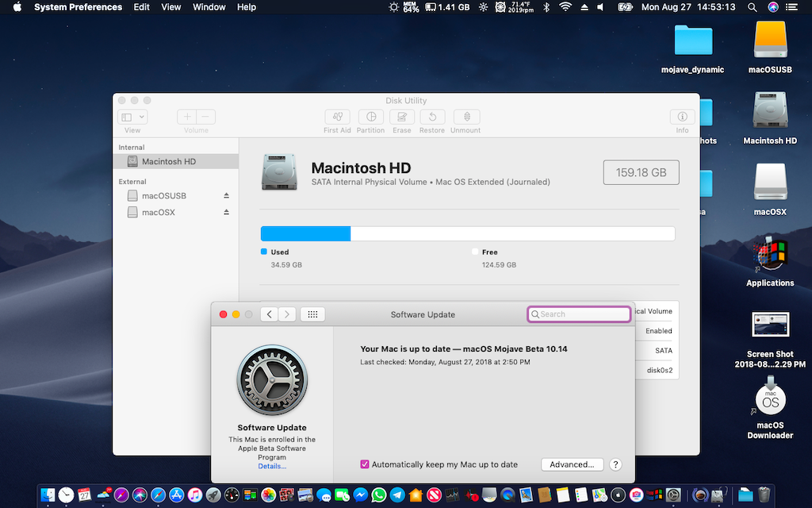This screenshot has width=812, height=508.
Task: Open the Details... link
Action: [x=272, y=466]
